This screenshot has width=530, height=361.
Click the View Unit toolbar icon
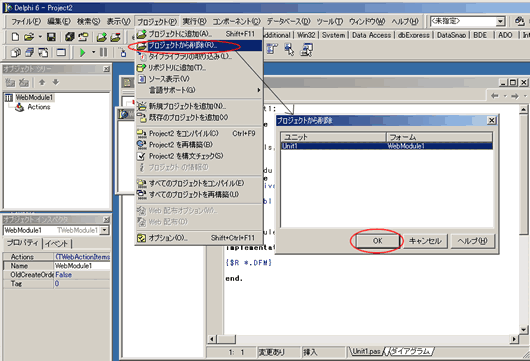pos(16,52)
